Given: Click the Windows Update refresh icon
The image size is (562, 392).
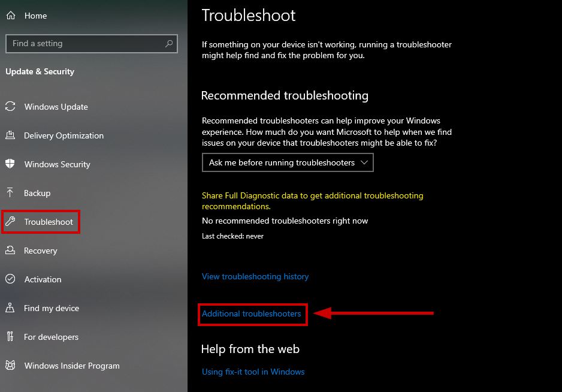Looking at the screenshot, I should click(10, 106).
